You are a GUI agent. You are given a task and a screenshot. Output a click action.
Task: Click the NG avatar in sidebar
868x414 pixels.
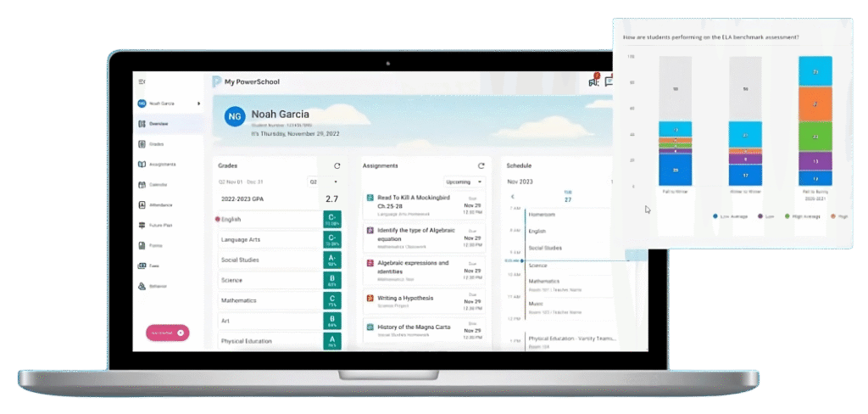click(x=142, y=103)
